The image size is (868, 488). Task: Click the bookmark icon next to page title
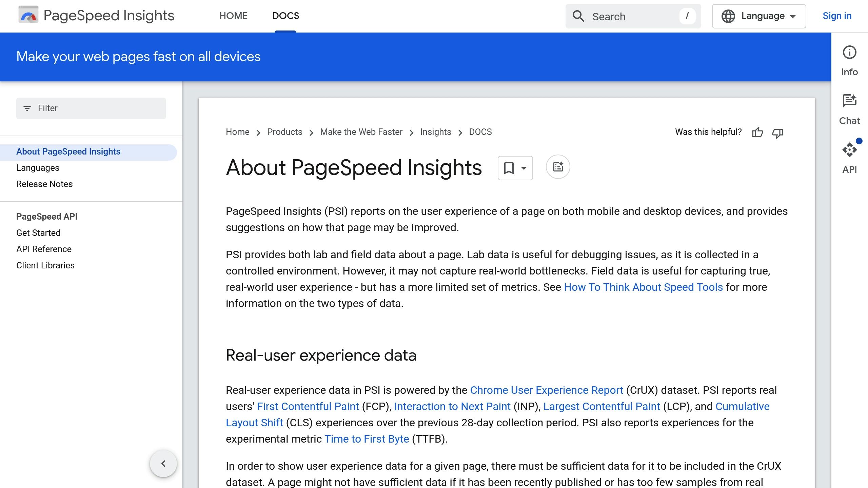click(x=509, y=168)
